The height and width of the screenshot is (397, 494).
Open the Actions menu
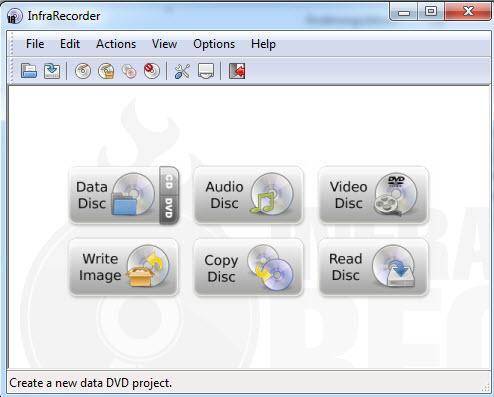click(116, 44)
